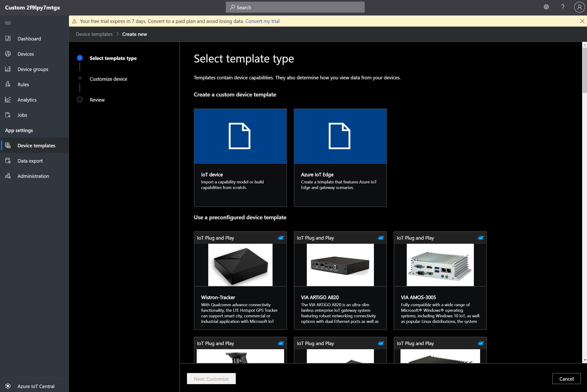The image size is (587, 392).
Task: Open Rules via its lightning icon
Action: [x=8, y=84]
